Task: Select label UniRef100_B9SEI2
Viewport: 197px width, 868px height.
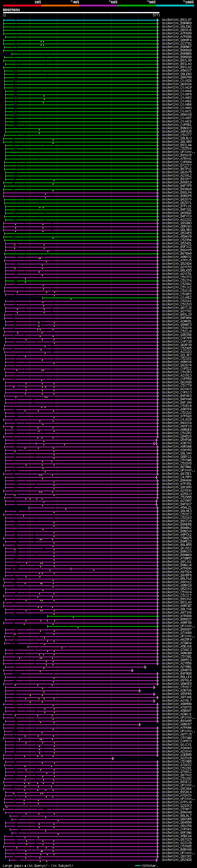Action: click(177, 782)
